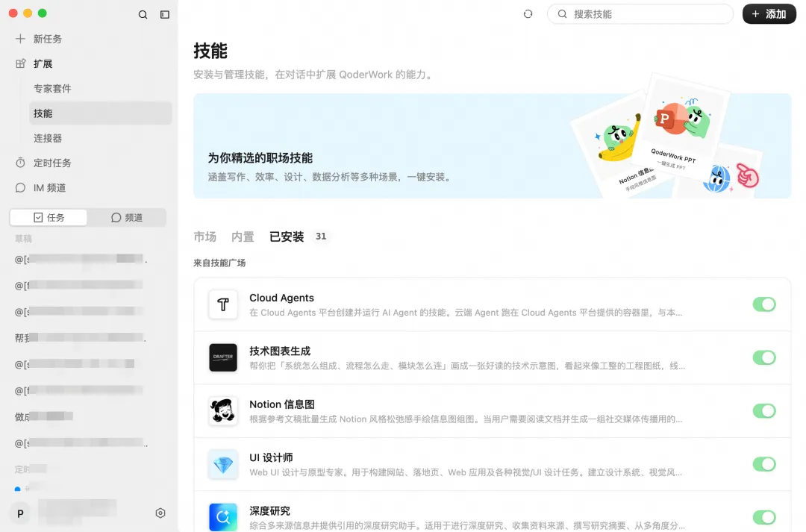Open 连接器 in the sidebar
Image resolution: width=806 pixels, height=532 pixels.
[x=48, y=138]
